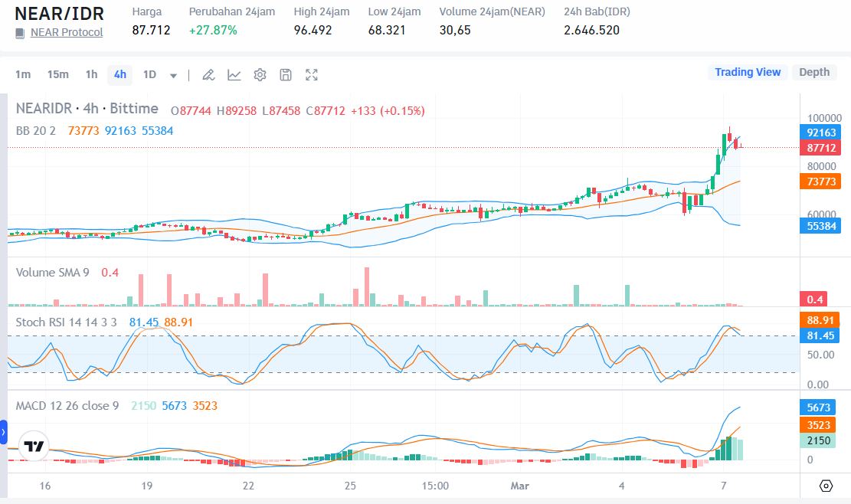Click the 73773 basis price tag
The height and width of the screenshot is (504, 851).
pyautogui.click(x=820, y=182)
